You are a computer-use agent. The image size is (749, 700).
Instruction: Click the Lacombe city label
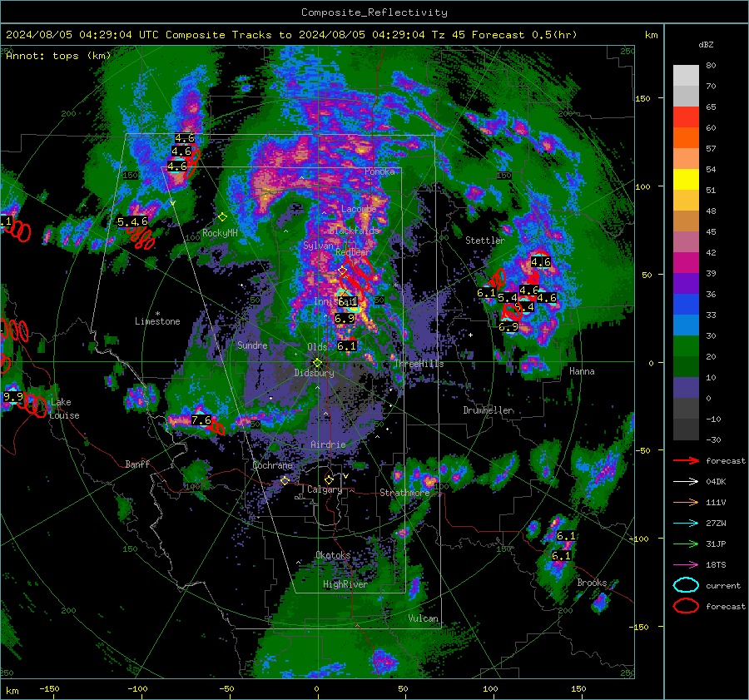click(x=359, y=209)
